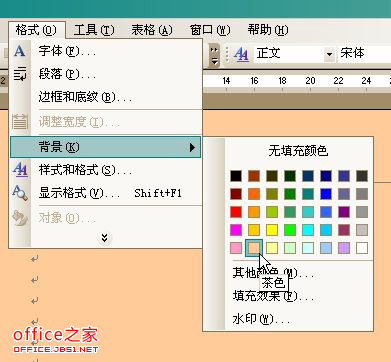Open the 工具(T) menu

click(94, 30)
